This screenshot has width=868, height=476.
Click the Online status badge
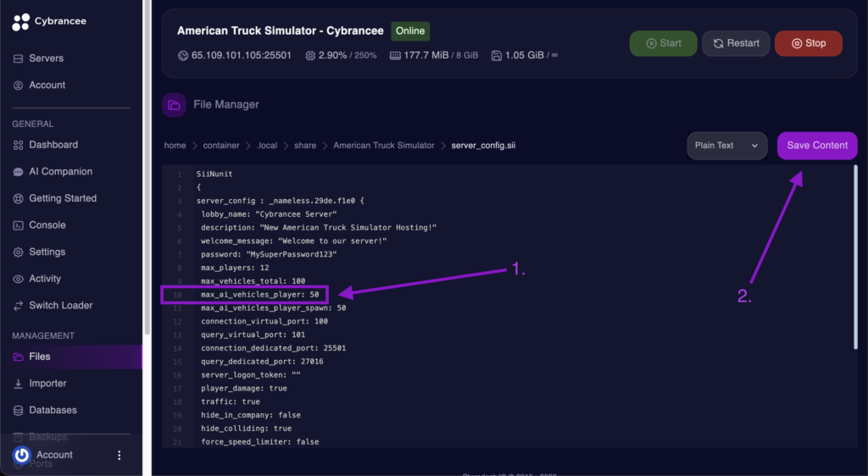(x=410, y=31)
